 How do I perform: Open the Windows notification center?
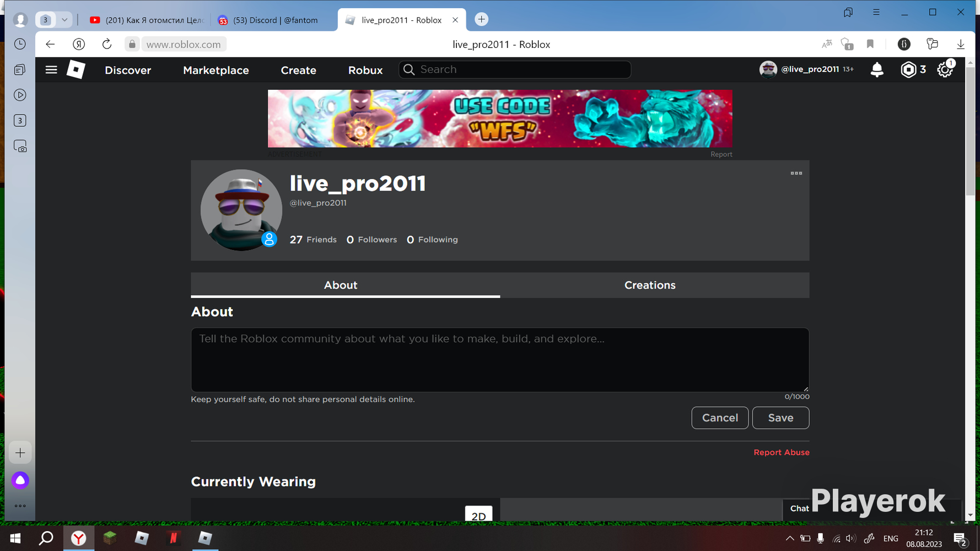[x=960, y=539]
